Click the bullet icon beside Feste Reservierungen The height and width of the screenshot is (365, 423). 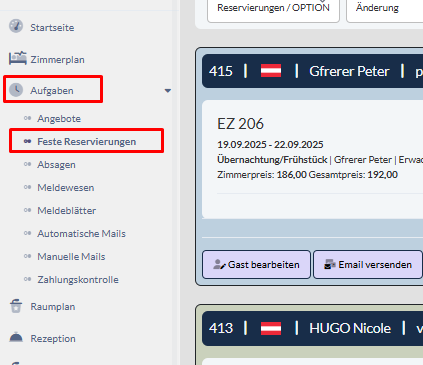point(27,141)
